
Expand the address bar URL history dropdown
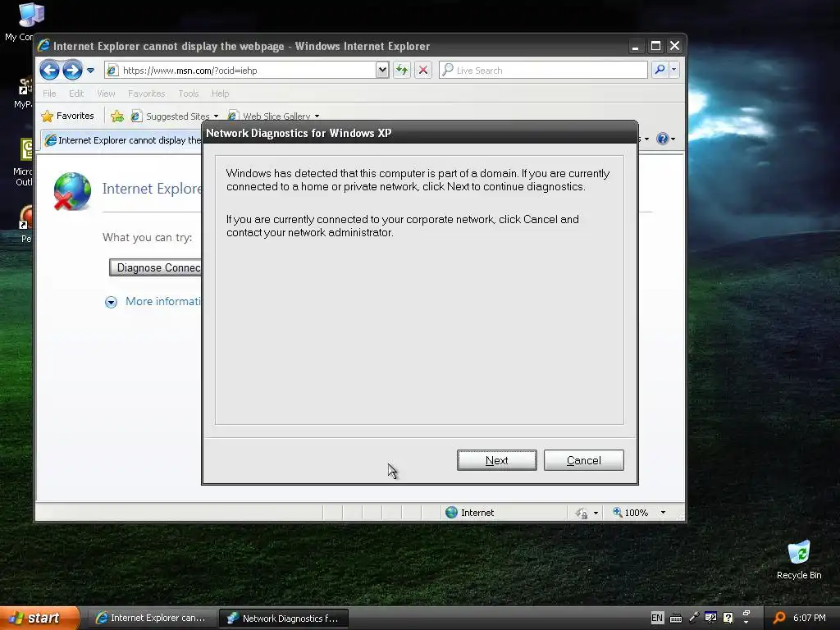382,71
